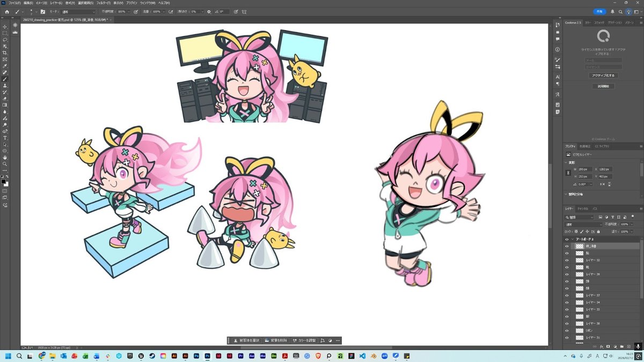
Task: Choose the Eyedropper tool
Action: (x=5, y=65)
